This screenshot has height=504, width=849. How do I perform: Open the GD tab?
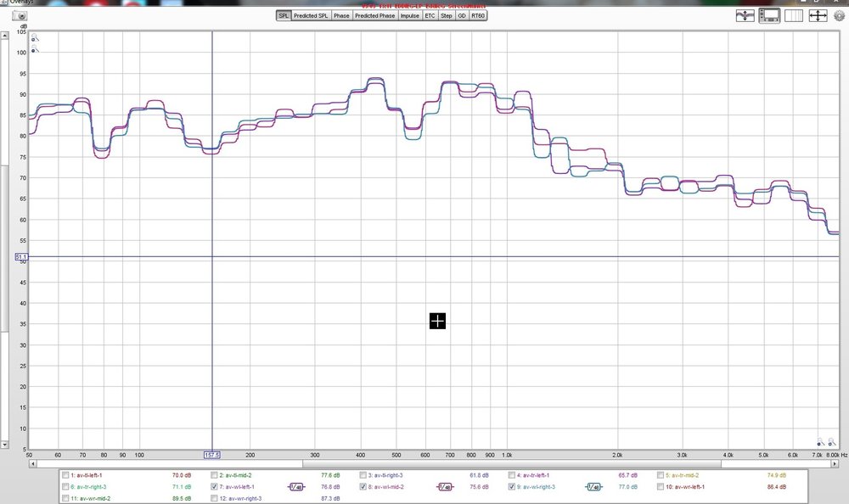462,16
